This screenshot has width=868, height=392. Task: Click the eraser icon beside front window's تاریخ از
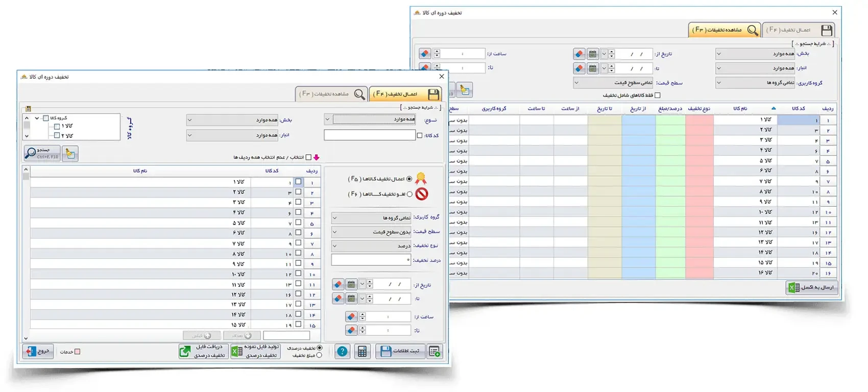(x=338, y=284)
